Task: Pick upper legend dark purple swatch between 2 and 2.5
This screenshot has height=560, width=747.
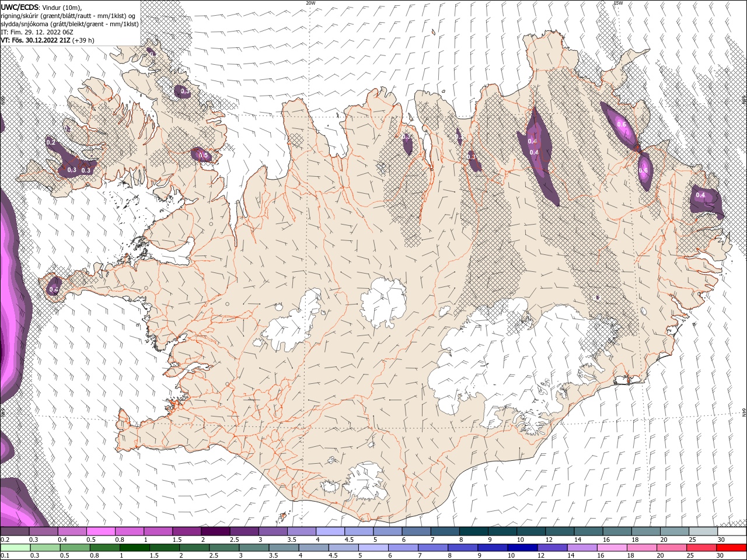Action: pos(215,531)
